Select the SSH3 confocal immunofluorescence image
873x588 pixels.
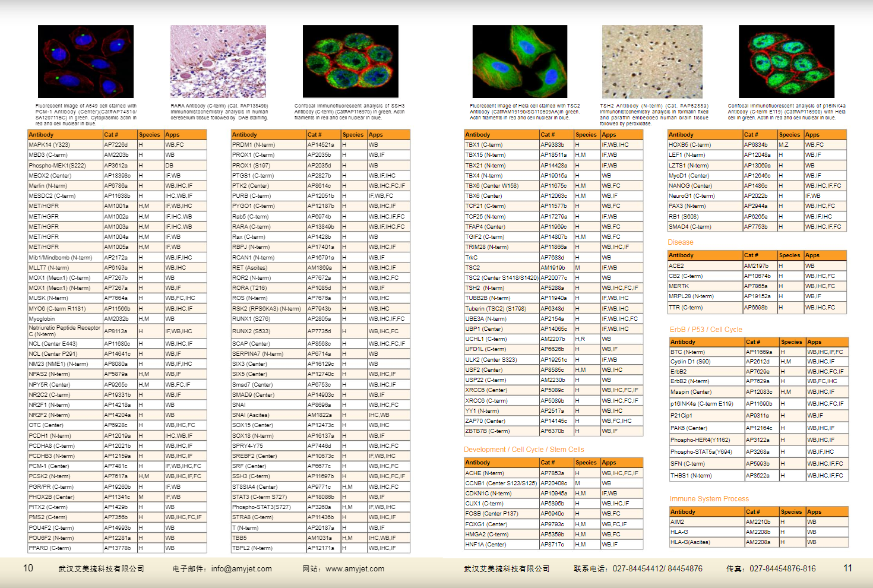[350, 61]
